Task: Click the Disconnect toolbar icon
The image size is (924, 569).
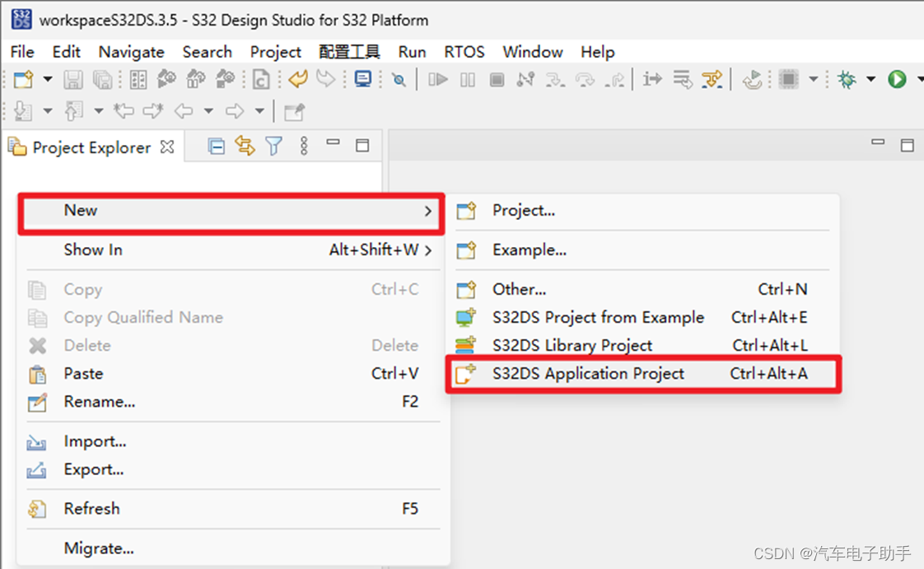Action: click(525, 79)
